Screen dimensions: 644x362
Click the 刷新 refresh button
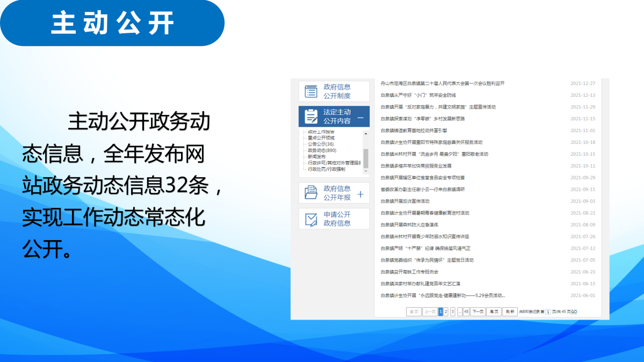pos(510,312)
